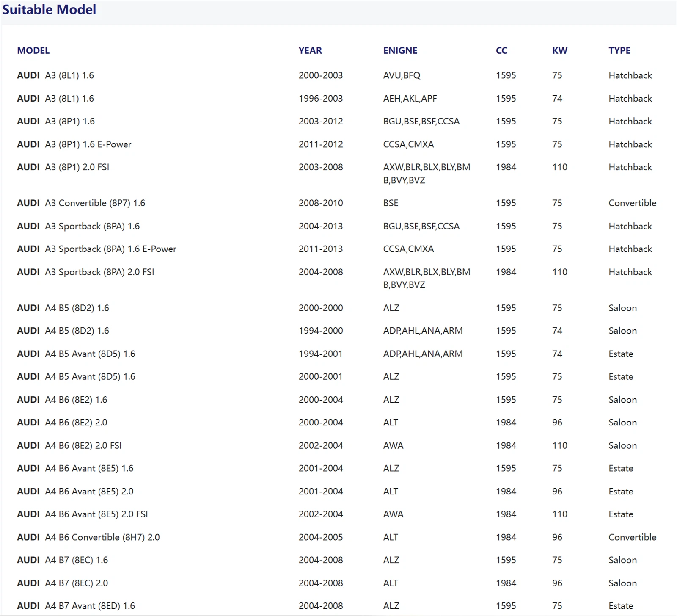Select year cell 1996-2003
The image size is (677, 616).
click(x=321, y=98)
